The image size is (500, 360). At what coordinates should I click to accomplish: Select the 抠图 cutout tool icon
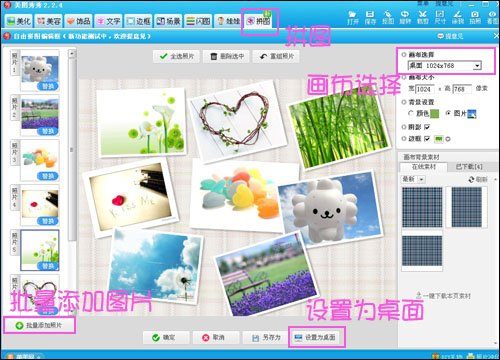pyautogui.click(x=388, y=18)
